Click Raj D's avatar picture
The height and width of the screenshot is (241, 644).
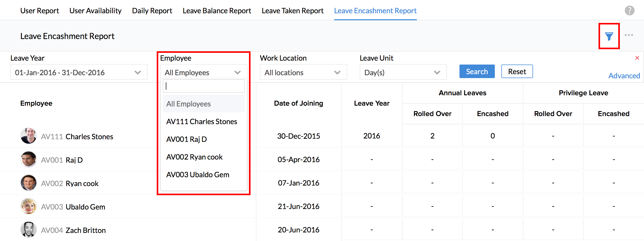pyautogui.click(x=28, y=159)
